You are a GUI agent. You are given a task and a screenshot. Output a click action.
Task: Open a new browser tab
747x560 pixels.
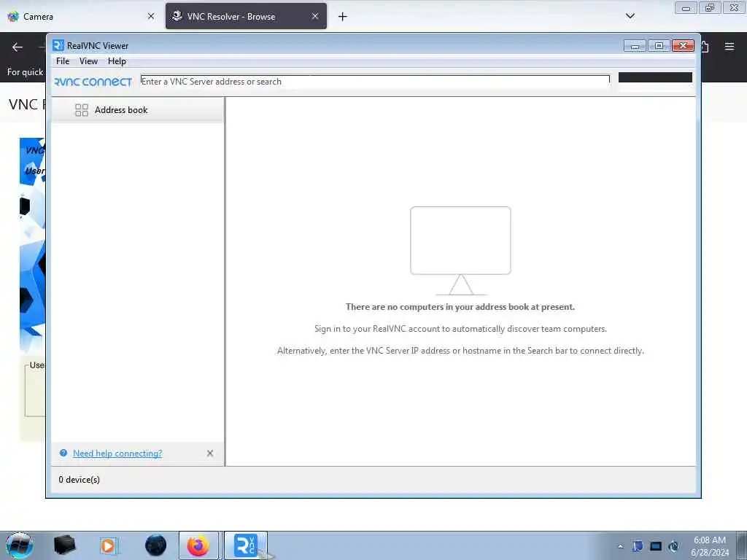click(343, 17)
